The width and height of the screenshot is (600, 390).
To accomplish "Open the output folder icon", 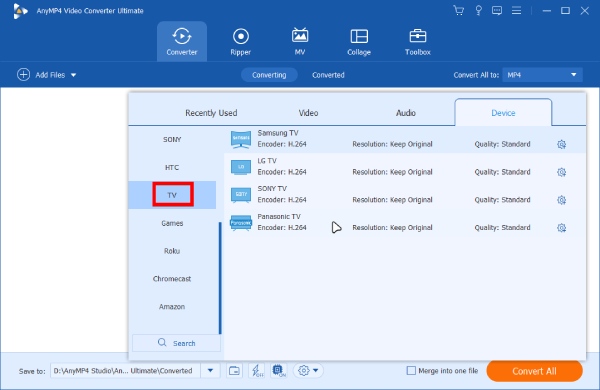I will [234, 370].
